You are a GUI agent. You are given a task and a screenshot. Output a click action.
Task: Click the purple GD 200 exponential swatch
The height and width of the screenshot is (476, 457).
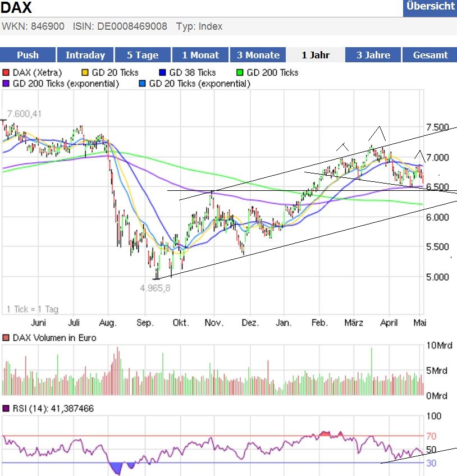[x=6, y=84]
